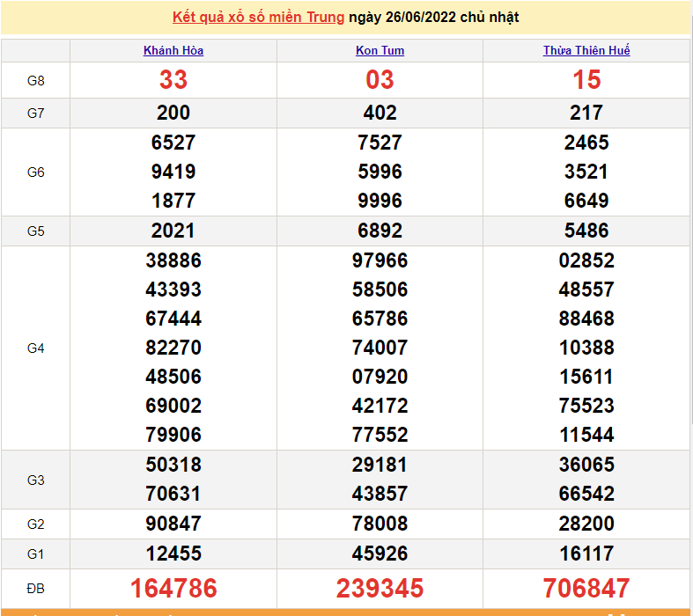
Task: Select the G4 row label
Action: 35,348
